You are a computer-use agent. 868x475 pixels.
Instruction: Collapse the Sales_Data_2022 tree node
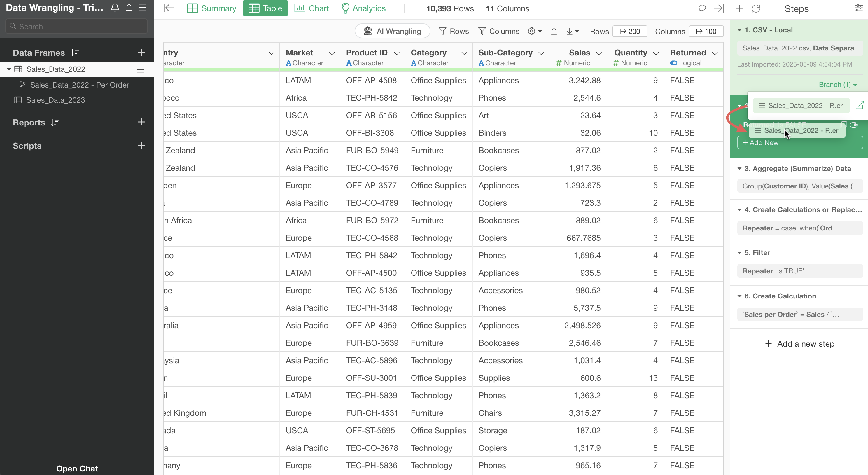(9, 69)
